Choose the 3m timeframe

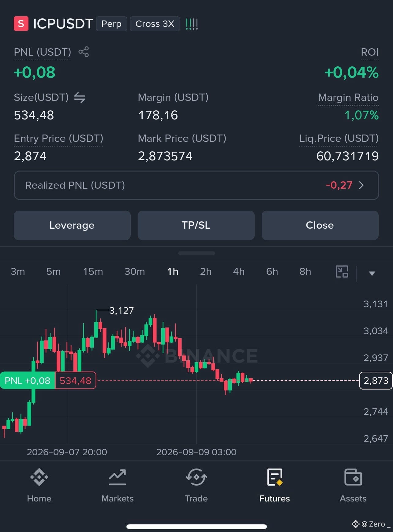click(x=18, y=272)
